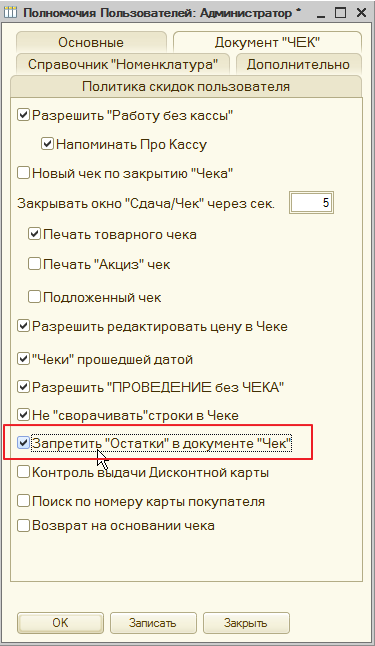This screenshot has width=375, height=646.
Task: Uncheck Разрешить "Работу без кассы"
Action: coord(23,115)
